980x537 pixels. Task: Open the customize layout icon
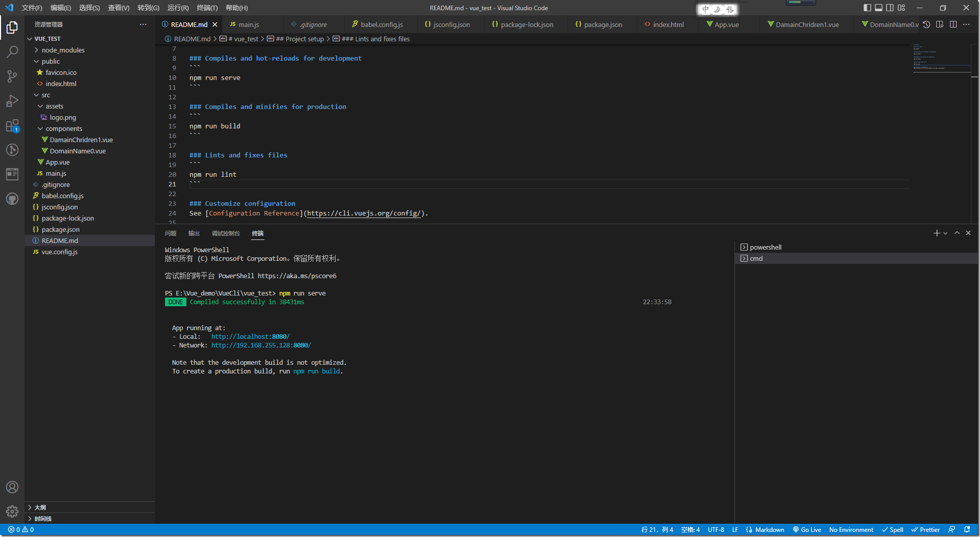pyautogui.click(x=902, y=8)
